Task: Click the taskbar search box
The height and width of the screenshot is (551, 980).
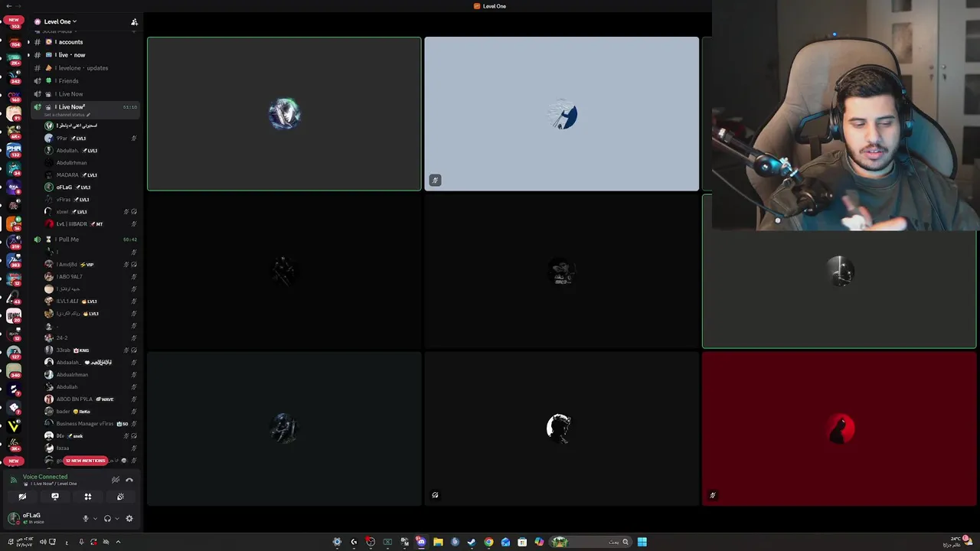Action: [x=591, y=542]
